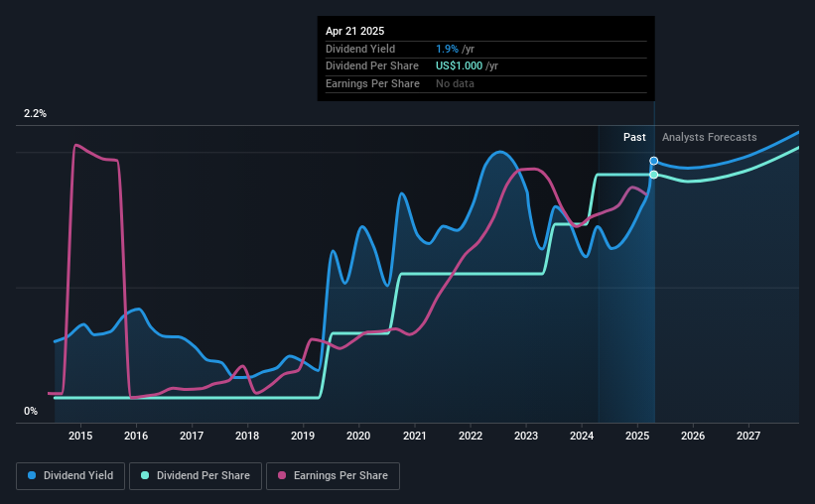Select the teal Dividend Per Share marker on Apr 2025

654,175
